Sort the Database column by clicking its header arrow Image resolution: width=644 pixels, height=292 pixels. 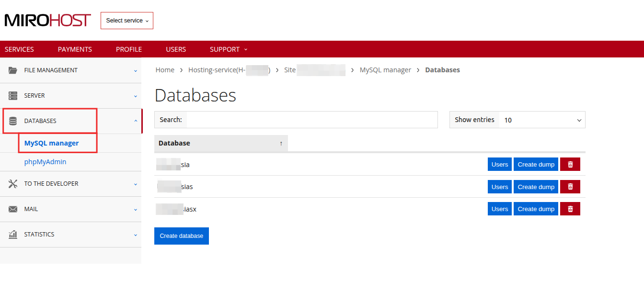pos(281,143)
